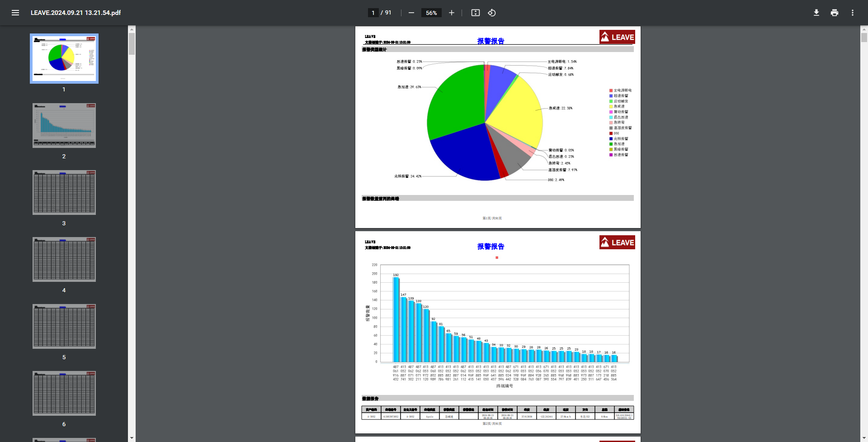Click the 56% zoom level field

click(x=431, y=13)
